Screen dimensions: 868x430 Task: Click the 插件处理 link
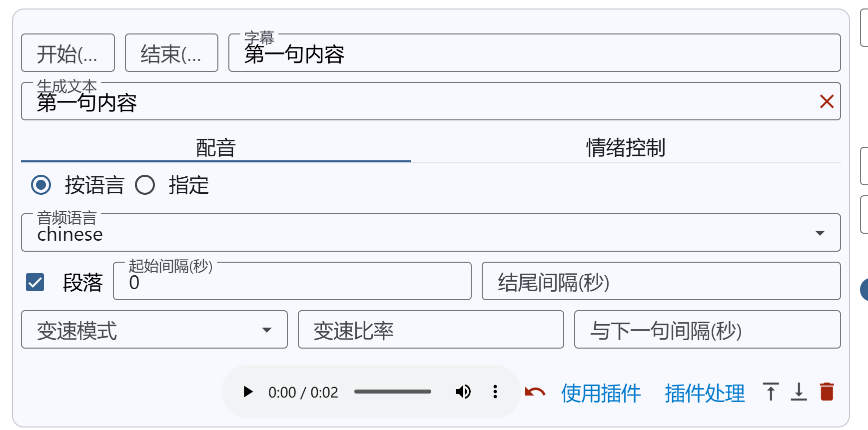705,393
